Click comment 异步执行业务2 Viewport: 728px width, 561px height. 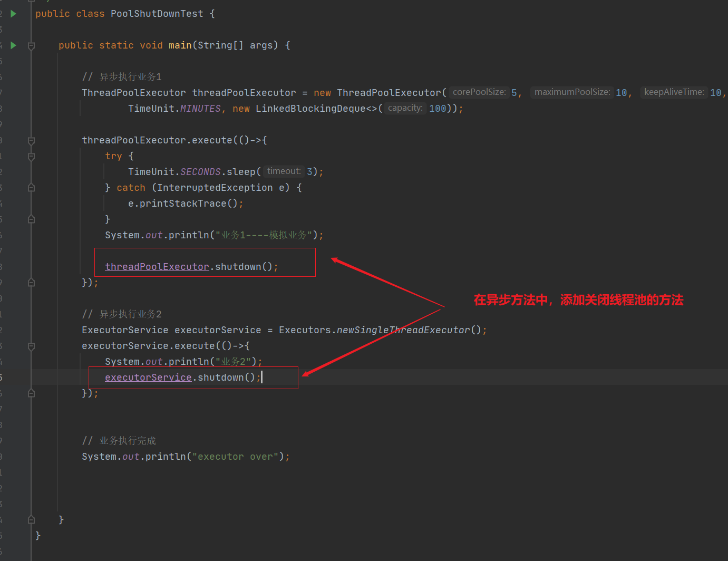click(x=122, y=314)
